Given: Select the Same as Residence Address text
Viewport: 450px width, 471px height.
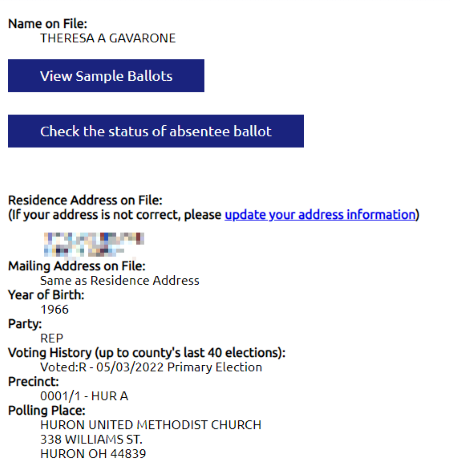Looking at the screenshot, I should coord(120,281).
